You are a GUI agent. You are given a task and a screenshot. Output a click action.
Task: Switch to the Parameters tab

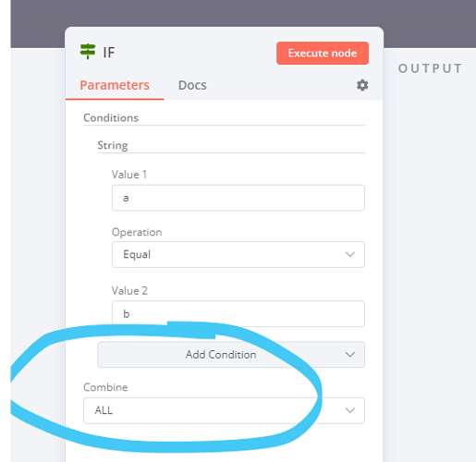coord(115,85)
